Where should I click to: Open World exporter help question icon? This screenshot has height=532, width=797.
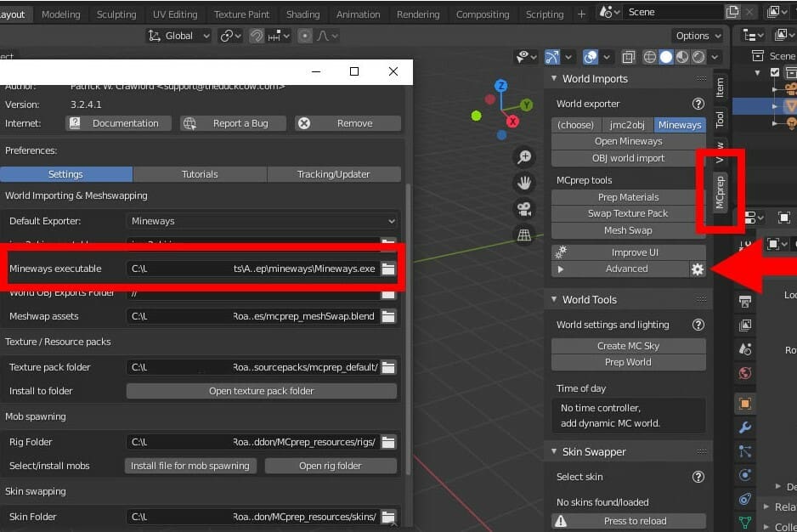click(698, 104)
